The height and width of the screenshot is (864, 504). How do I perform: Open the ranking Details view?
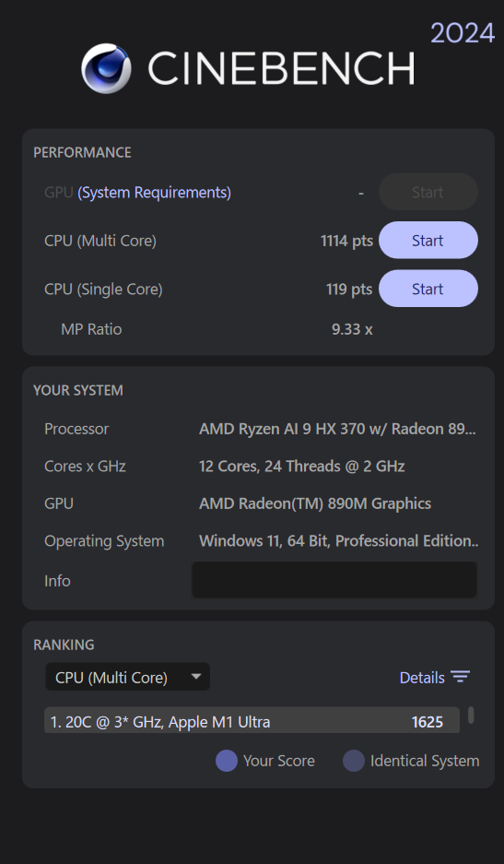click(x=422, y=678)
